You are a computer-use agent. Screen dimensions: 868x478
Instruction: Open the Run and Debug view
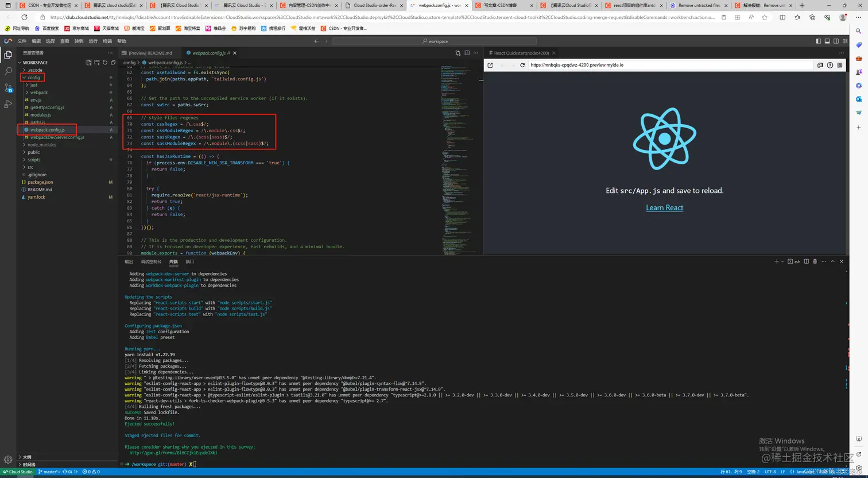click(8, 104)
